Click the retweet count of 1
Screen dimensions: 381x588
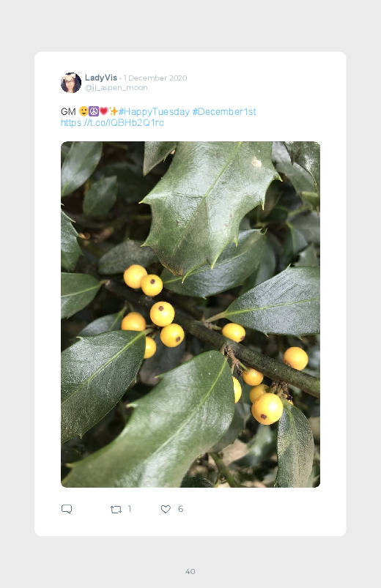130,509
